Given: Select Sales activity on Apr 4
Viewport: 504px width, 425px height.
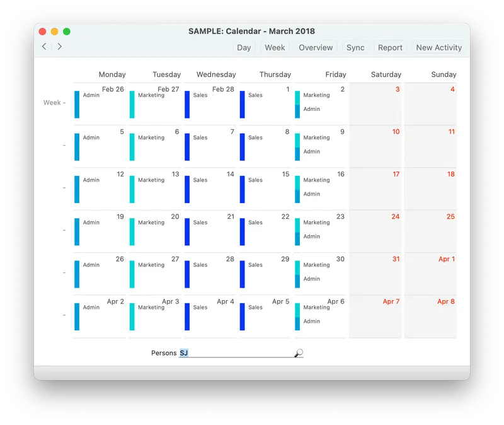Looking at the screenshot, I should (200, 308).
